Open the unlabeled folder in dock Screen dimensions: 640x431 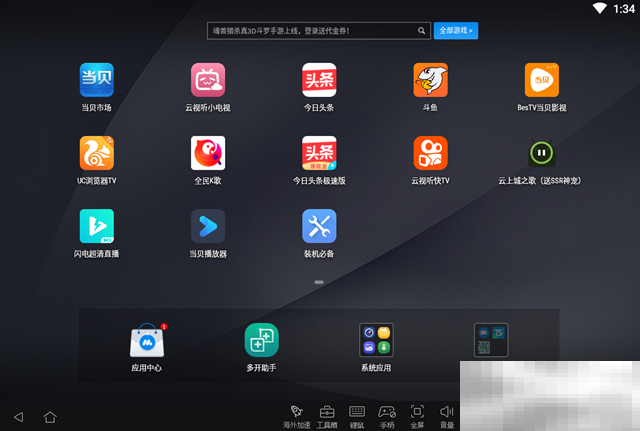pyautogui.click(x=491, y=340)
